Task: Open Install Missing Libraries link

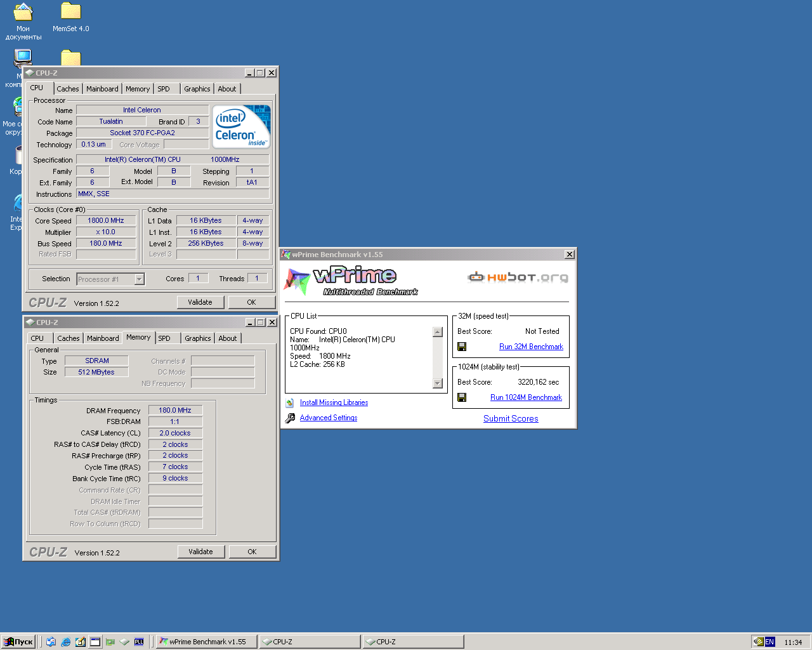Action: (x=334, y=402)
